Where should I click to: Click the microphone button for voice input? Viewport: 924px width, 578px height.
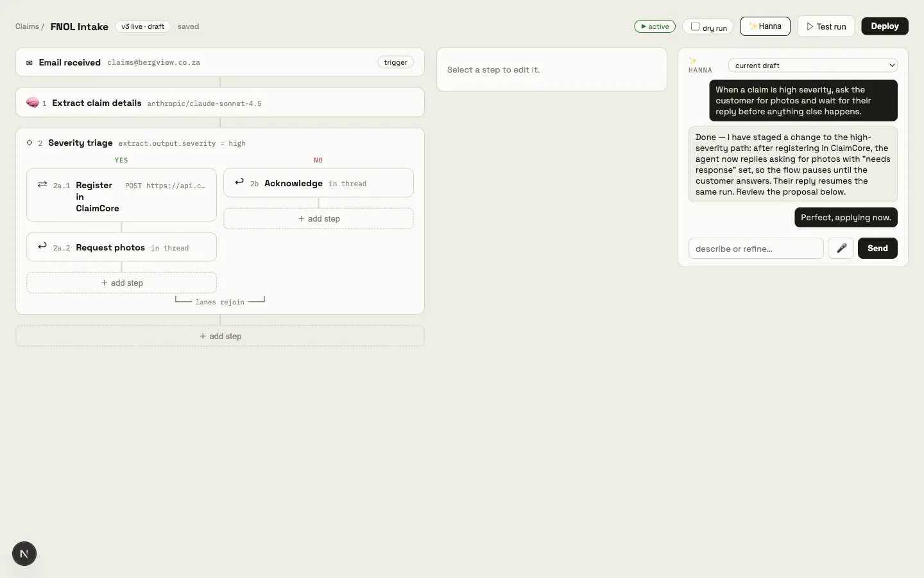[x=841, y=249]
